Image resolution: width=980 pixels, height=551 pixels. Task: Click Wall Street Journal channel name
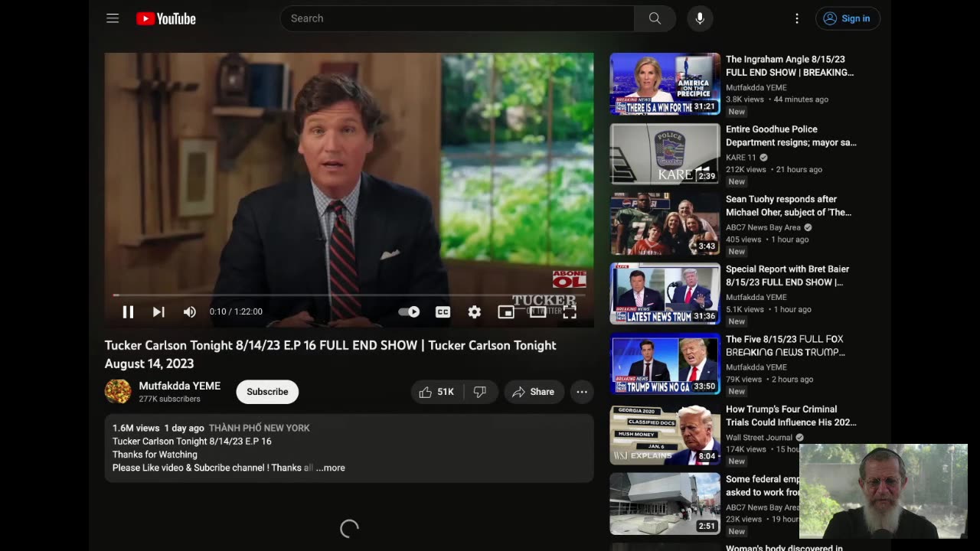tap(759, 438)
